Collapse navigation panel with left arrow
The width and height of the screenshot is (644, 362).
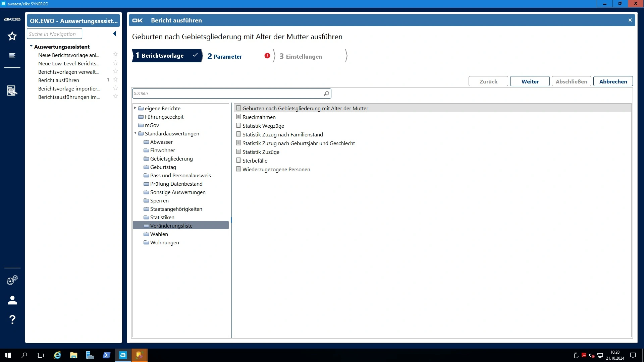pos(114,34)
